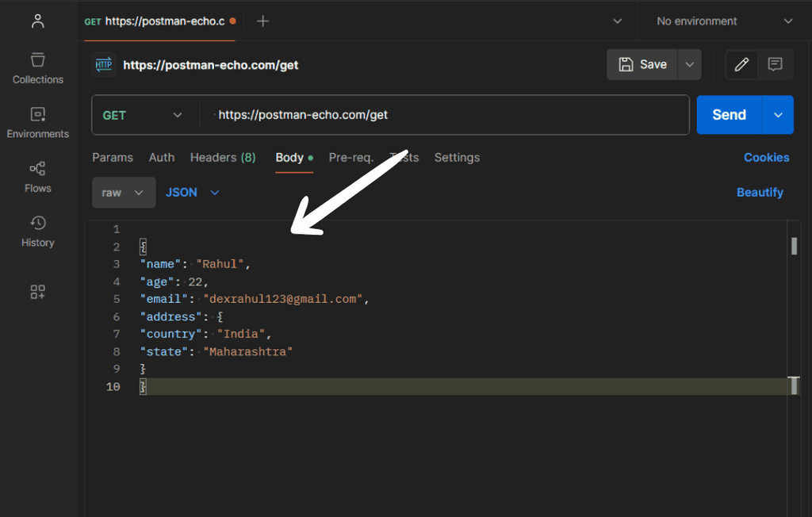Click the user profile icon
This screenshot has width=812, height=517.
click(x=37, y=21)
